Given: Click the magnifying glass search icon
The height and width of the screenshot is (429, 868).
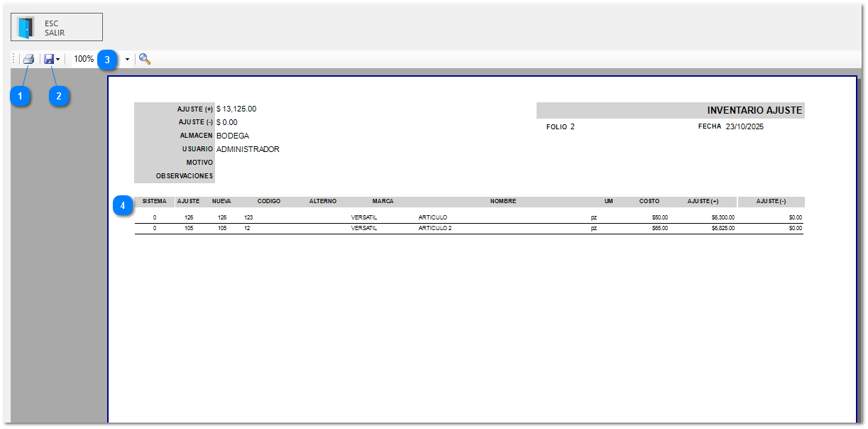Looking at the screenshot, I should point(145,60).
